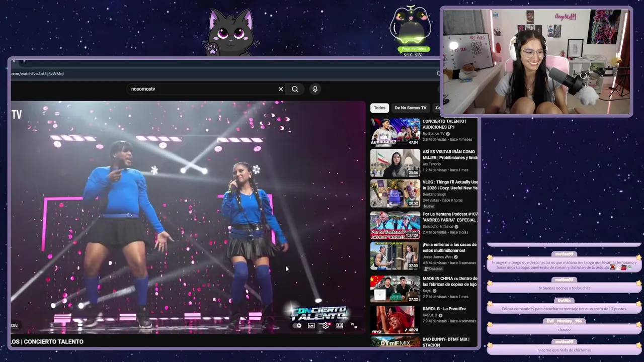
Task: Open the millionaires' gyms video thumbnail
Action: [x=395, y=256]
